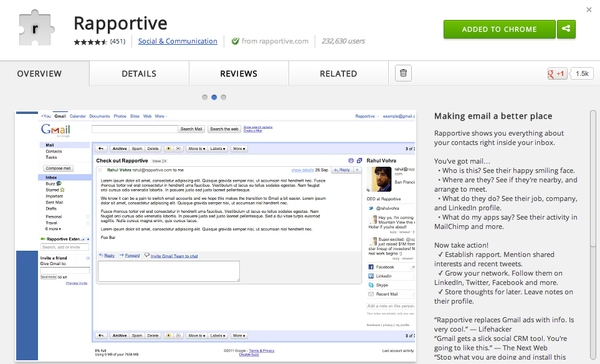Image resolution: width=600 pixels, height=364 pixels.
Task: Click the (451) ratings count
Action: tap(118, 41)
